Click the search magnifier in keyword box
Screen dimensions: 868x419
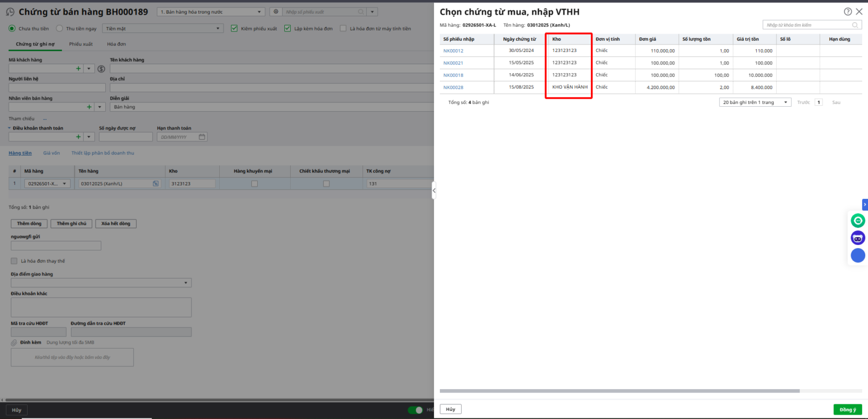click(x=855, y=25)
